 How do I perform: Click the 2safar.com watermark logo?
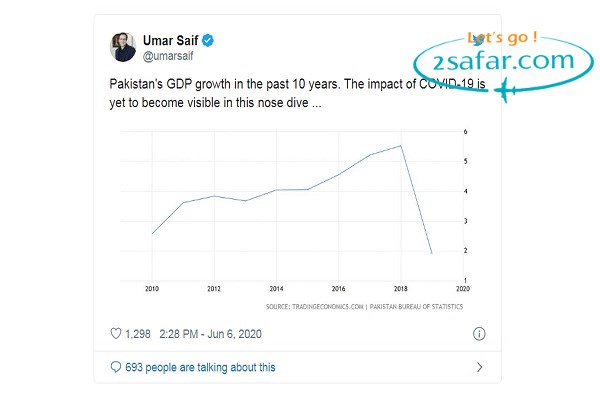coord(503,61)
